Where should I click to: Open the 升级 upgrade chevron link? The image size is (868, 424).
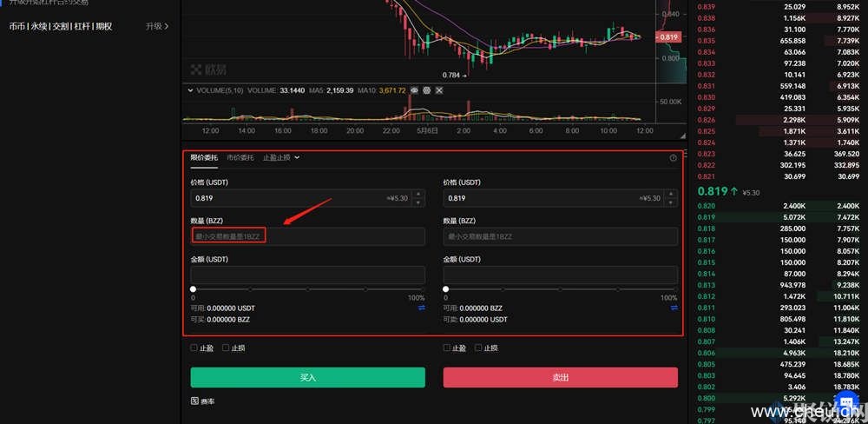click(x=157, y=27)
